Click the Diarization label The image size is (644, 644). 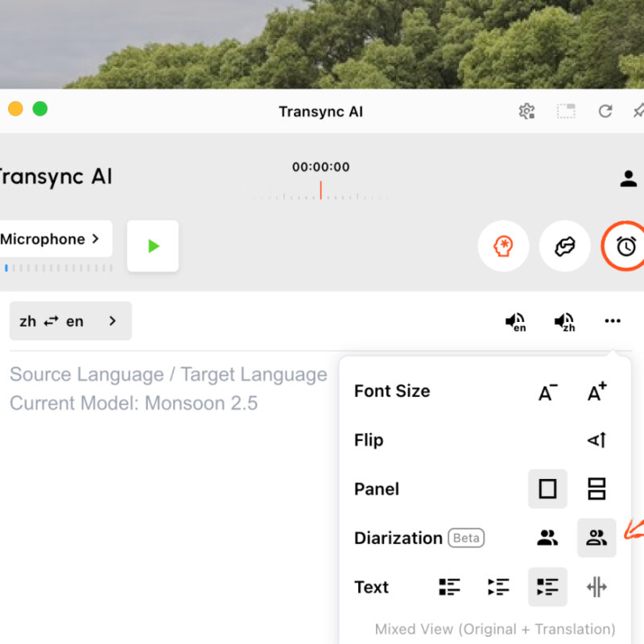coord(398,538)
